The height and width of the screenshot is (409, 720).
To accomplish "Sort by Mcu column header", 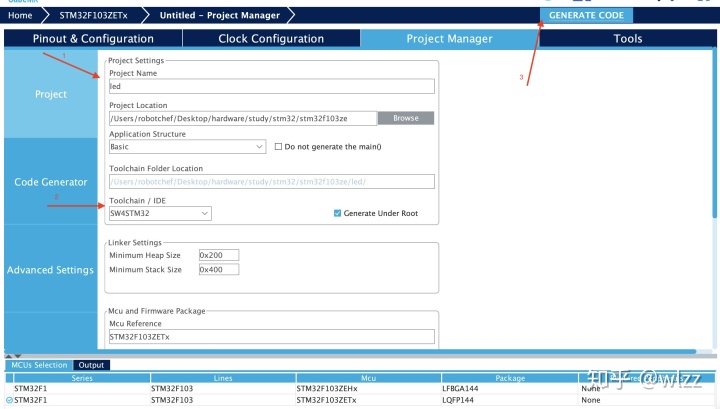I will click(368, 378).
